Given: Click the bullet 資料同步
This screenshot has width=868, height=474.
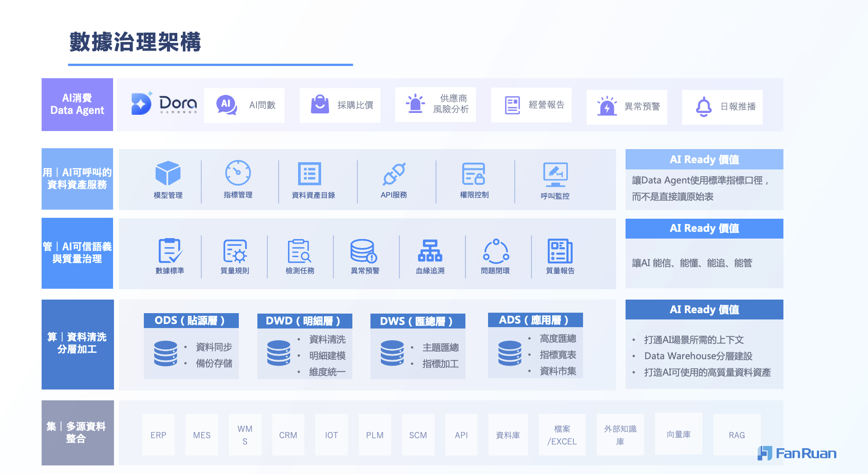Looking at the screenshot, I should coord(214,347).
